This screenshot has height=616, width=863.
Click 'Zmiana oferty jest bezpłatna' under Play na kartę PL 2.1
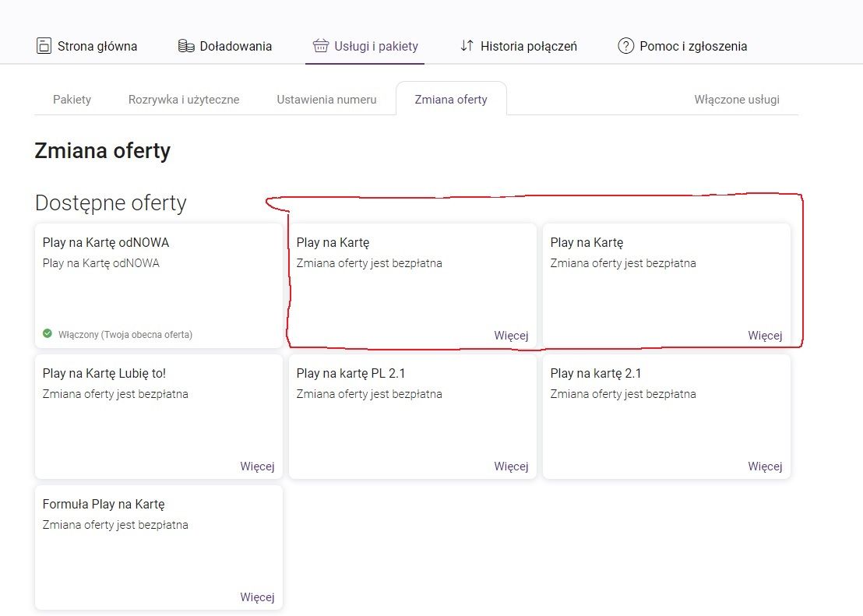[369, 394]
